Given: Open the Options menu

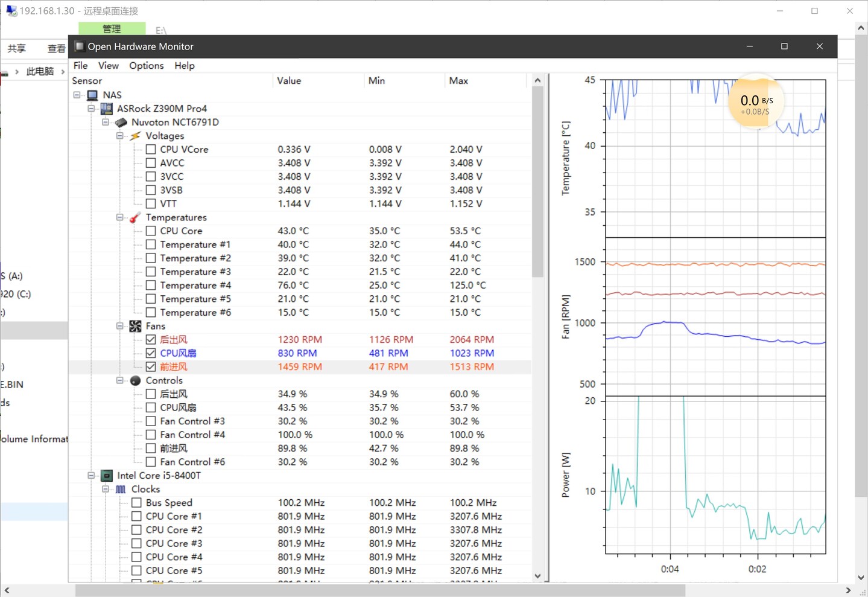Looking at the screenshot, I should point(146,65).
